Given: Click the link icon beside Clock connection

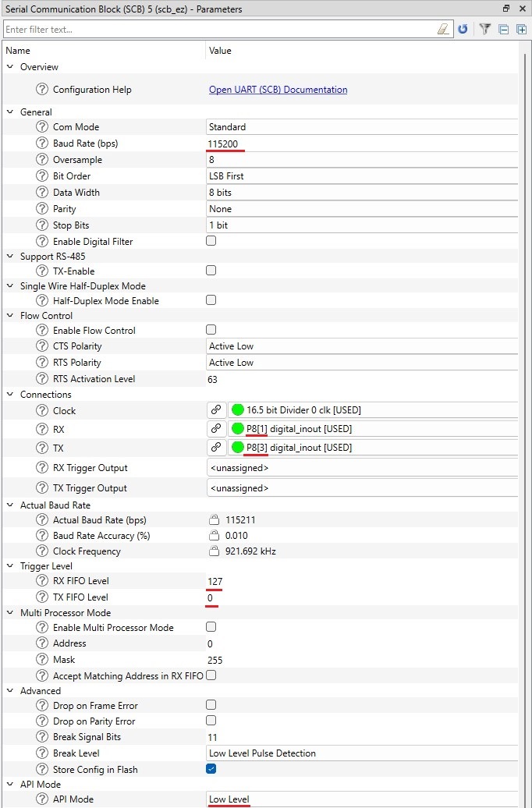Looking at the screenshot, I should (x=217, y=410).
